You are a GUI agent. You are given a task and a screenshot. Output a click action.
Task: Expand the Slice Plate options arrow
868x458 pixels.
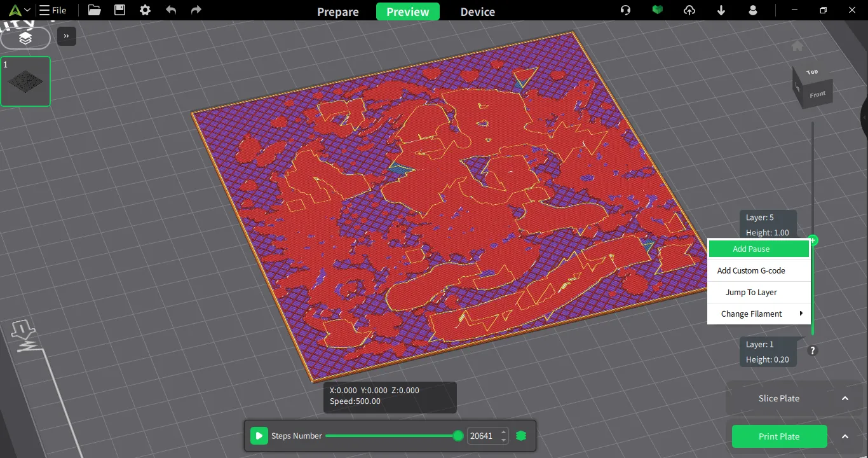845,398
